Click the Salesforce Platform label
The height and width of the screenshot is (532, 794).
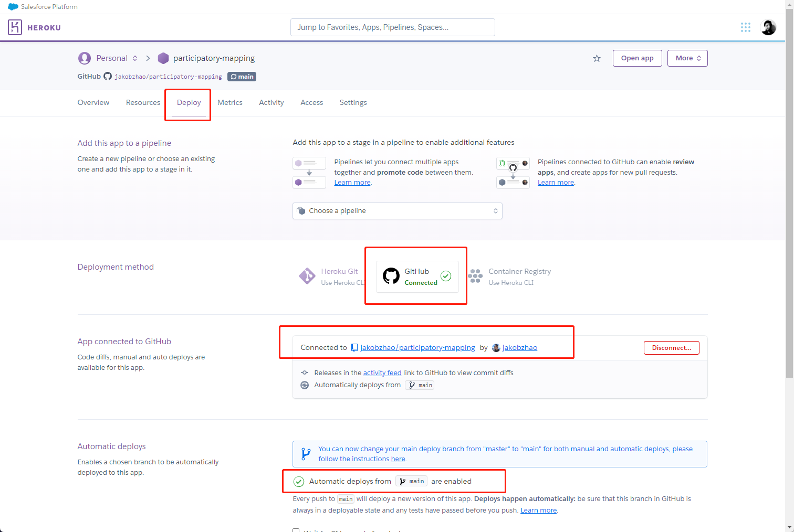tap(49, 7)
